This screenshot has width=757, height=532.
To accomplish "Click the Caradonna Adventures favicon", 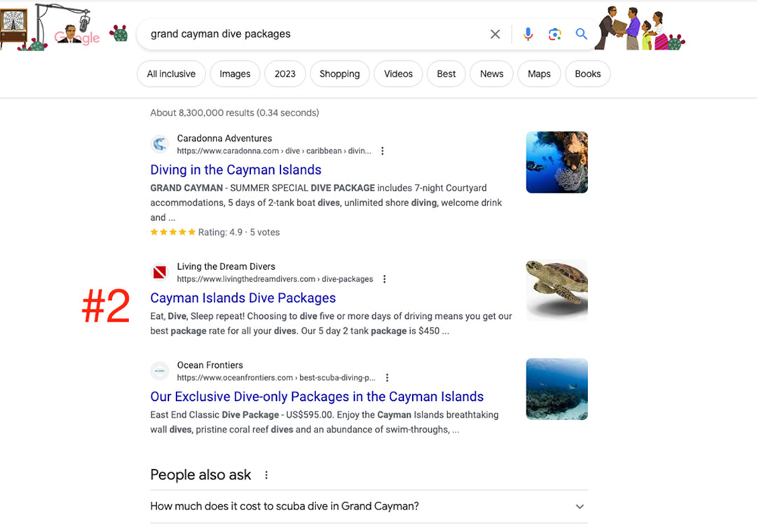I will (160, 144).
